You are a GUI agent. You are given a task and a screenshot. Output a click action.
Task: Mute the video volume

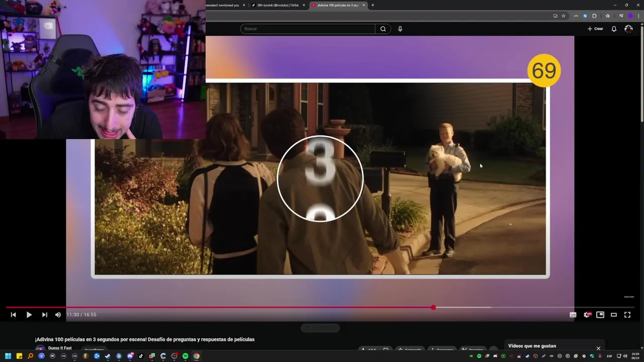pos(58,315)
